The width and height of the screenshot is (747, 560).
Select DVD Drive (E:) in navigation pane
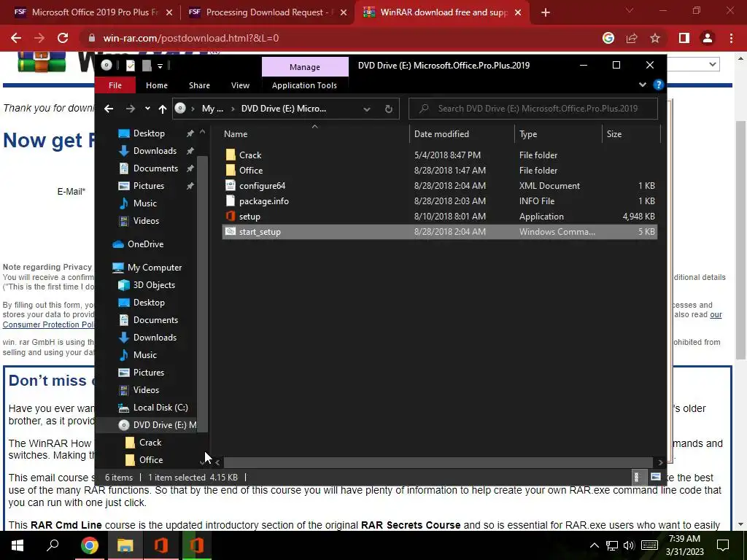coord(164,425)
